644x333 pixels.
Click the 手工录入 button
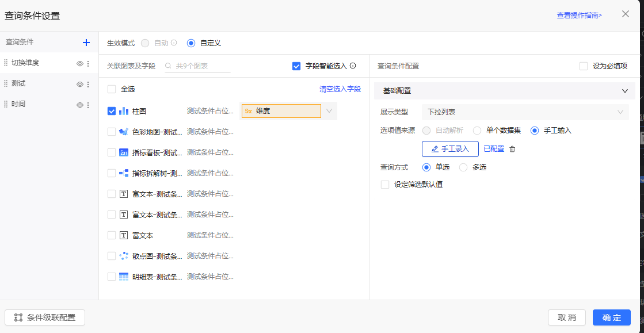(x=450, y=149)
